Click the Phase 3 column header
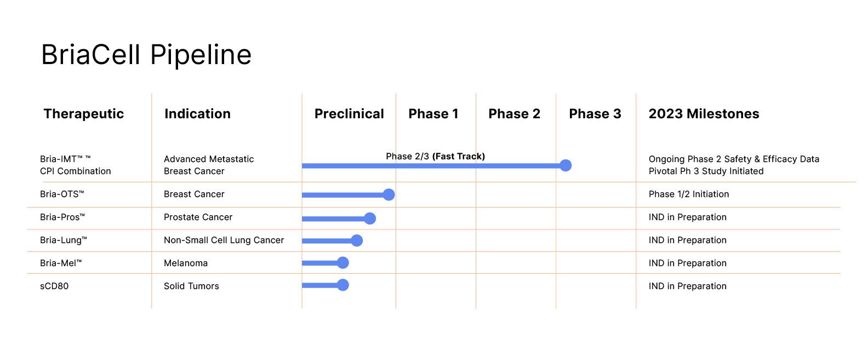 595,114
